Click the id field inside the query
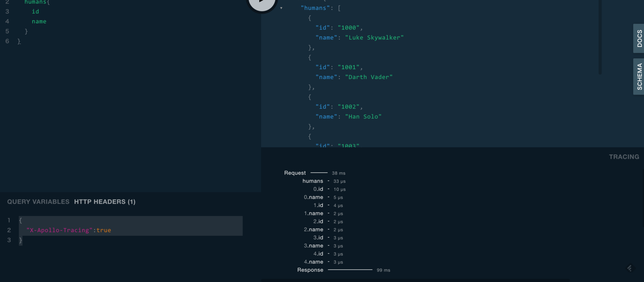This screenshot has width=644, height=282. [35, 11]
